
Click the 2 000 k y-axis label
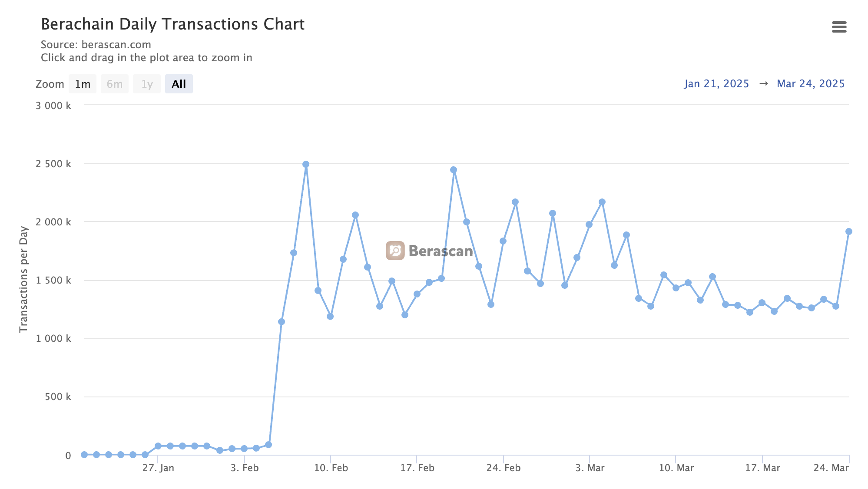(53, 222)
